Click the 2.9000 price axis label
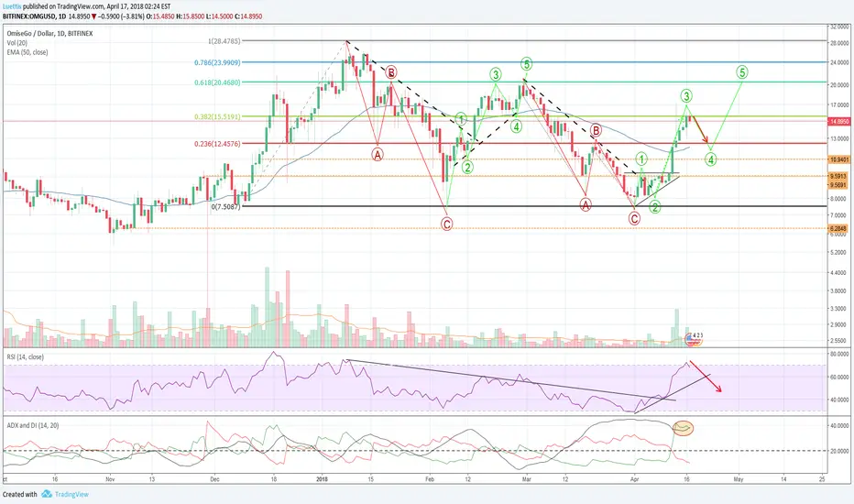This screenshot has height=504, width=854. 839,324
